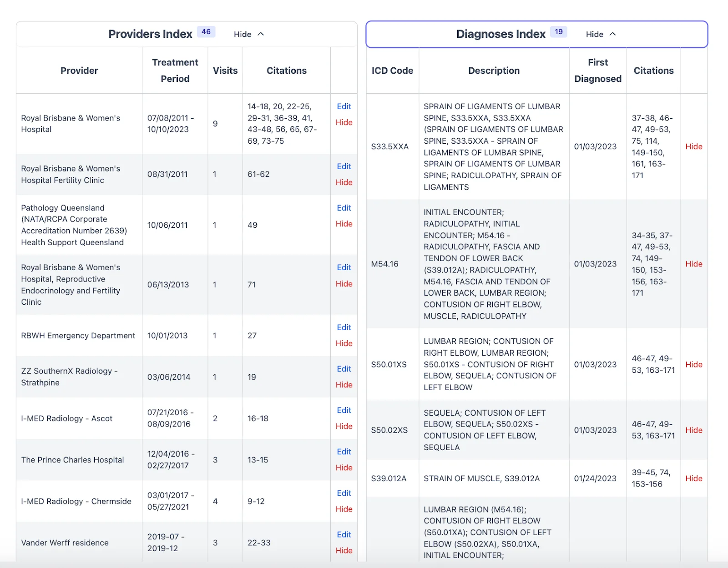Hide the I-MED Radiology - Ascot row

coord(344,426)
